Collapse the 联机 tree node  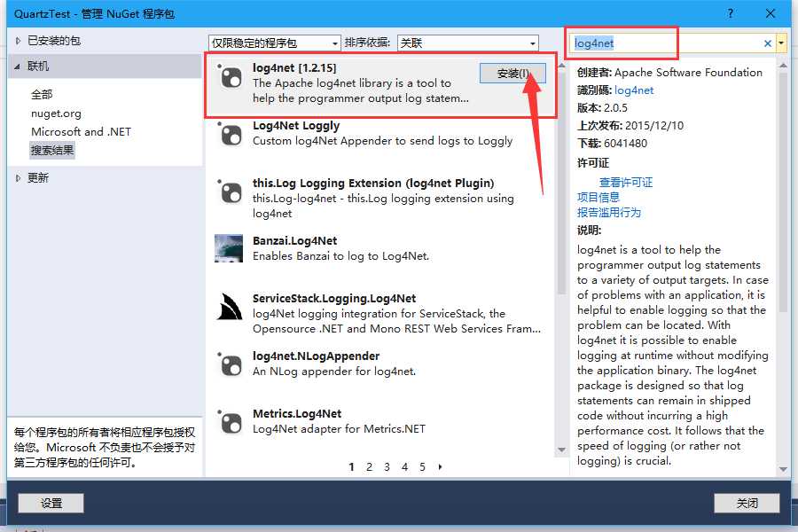18,66
